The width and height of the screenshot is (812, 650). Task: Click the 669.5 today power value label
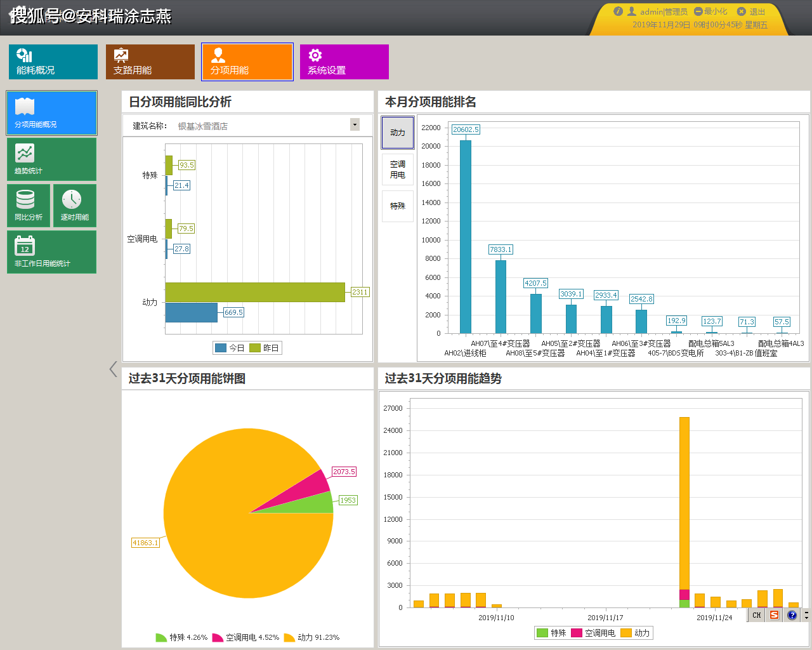pyautogui.click(x=233, y=312)
